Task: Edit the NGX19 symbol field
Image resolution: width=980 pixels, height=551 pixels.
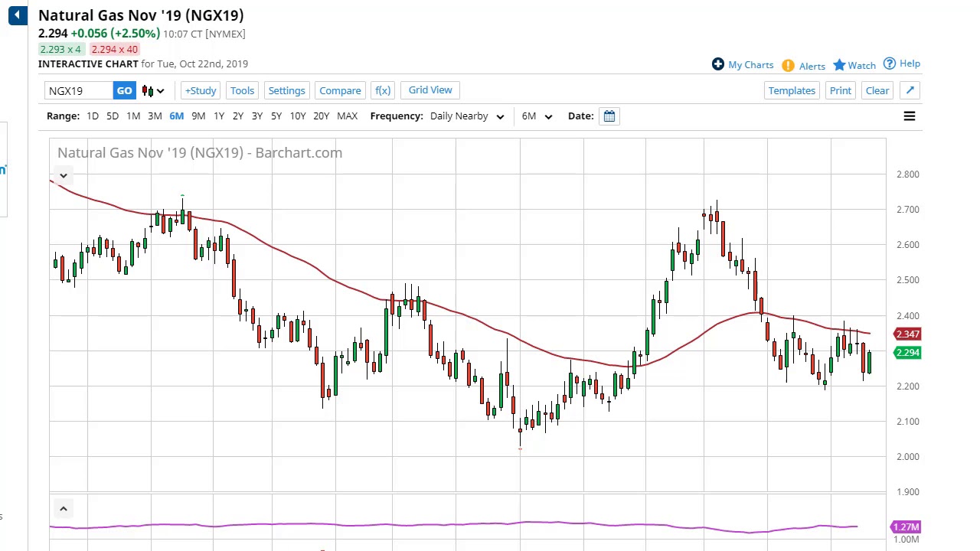Action: click(x=79, y=91)
